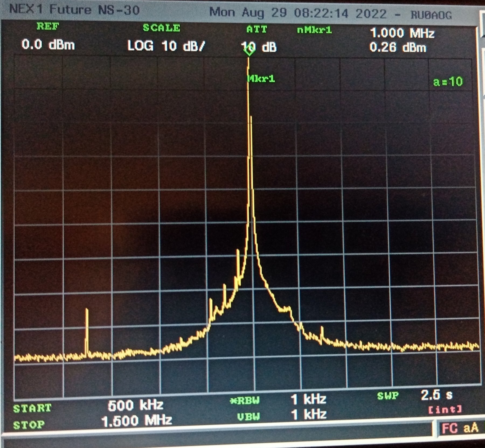Viewport: 485px width, 448px height.
Task: Select the RBW 1 kHz value
Action: coord(309,399)
